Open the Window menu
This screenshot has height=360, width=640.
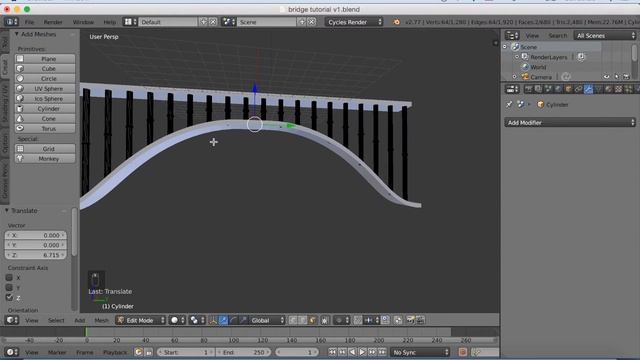(83, 22)
